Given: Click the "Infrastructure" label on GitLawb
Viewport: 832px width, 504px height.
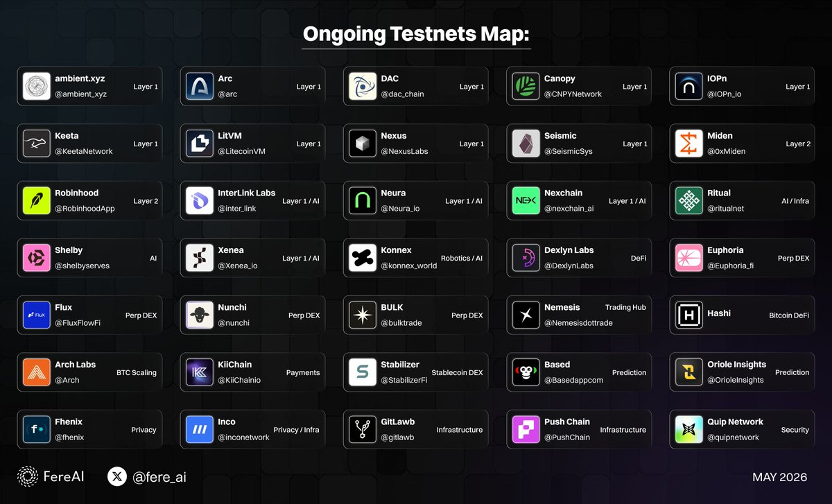Looking at the screenshot, I should [460, 430].
